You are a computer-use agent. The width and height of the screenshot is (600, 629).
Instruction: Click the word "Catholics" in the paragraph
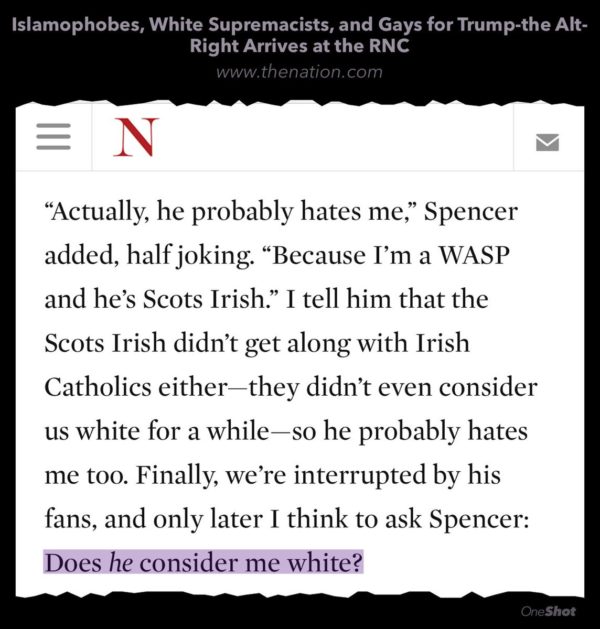pos(103,386)
